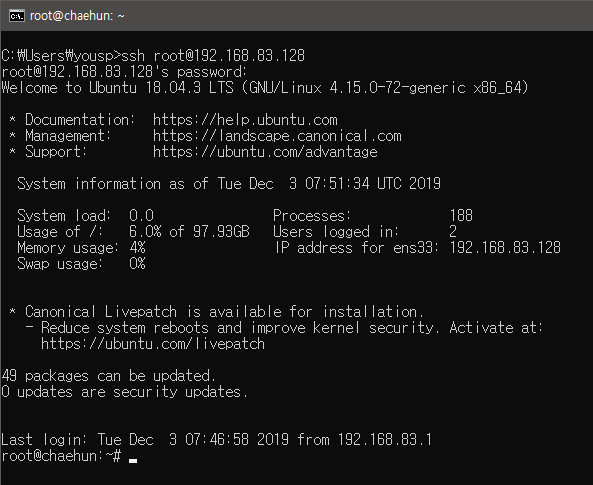Click the window title 'root@chaehun: ~'
The image size is (593, 485).
pyautogui.click(x=77, y=16)
